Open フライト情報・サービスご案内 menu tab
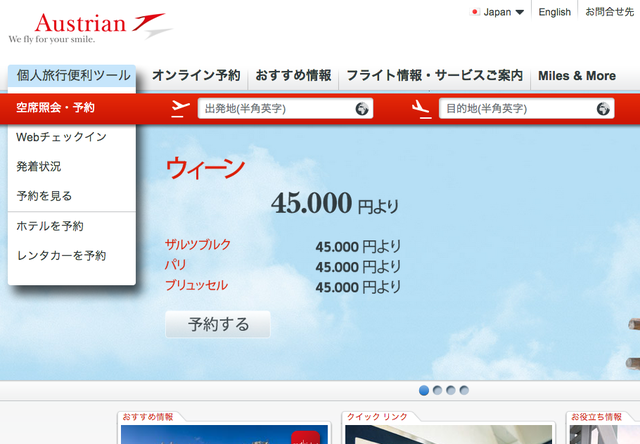The image size is (640, 444). click(434, 75)
